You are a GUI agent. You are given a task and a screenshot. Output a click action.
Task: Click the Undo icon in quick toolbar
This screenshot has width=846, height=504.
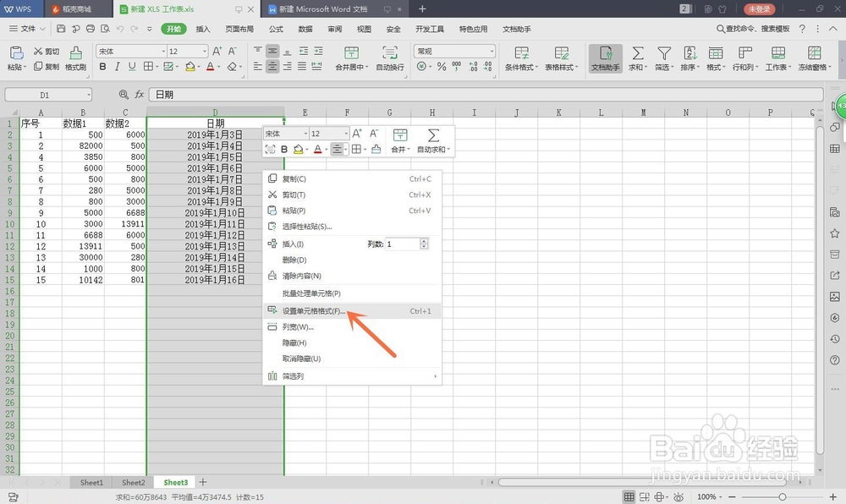tap(120, 29)
